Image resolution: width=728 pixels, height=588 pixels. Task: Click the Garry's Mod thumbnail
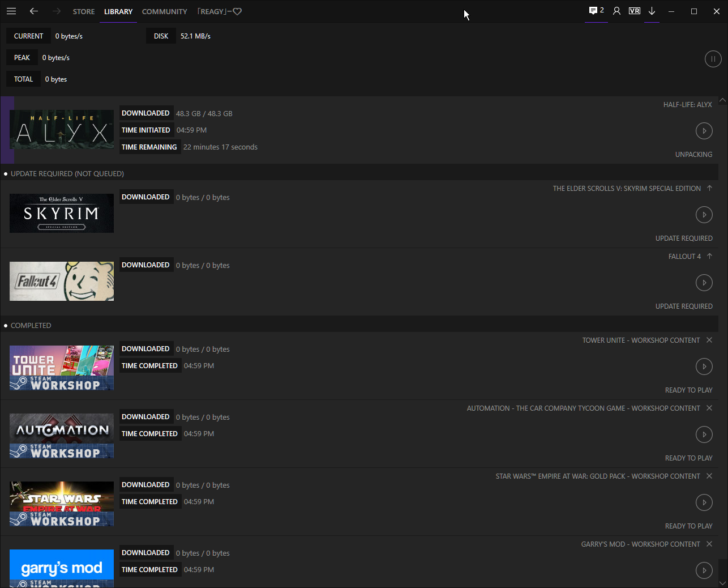[62, 569]
